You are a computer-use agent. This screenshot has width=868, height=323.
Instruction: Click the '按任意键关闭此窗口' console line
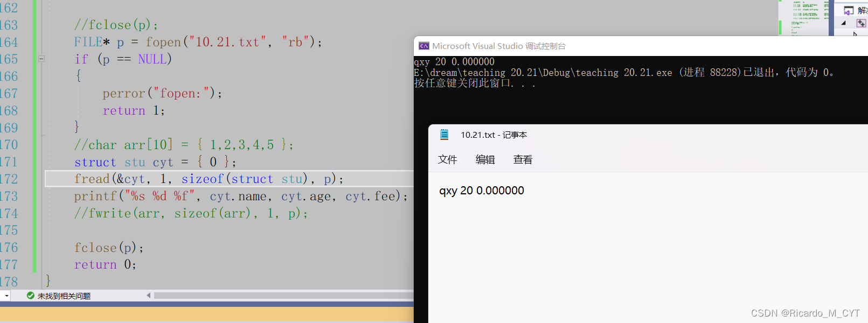click(475, 83)
